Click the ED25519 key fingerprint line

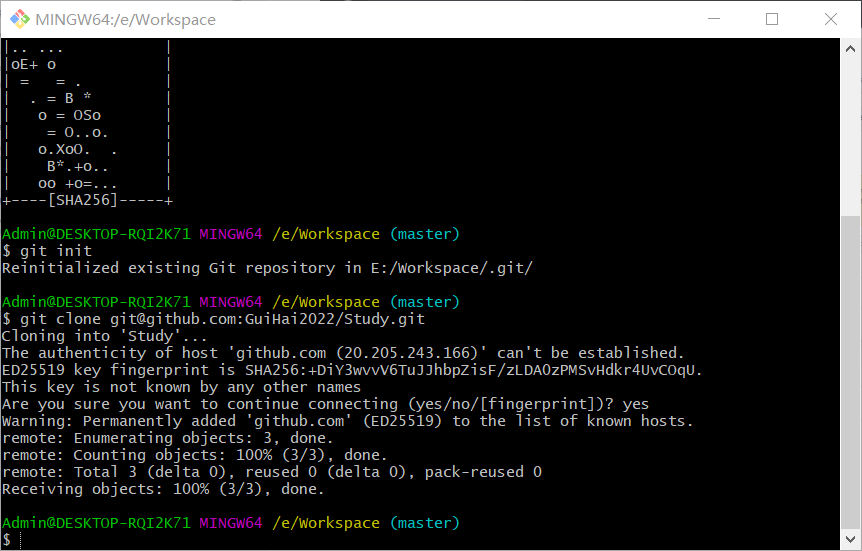(352, 370)
